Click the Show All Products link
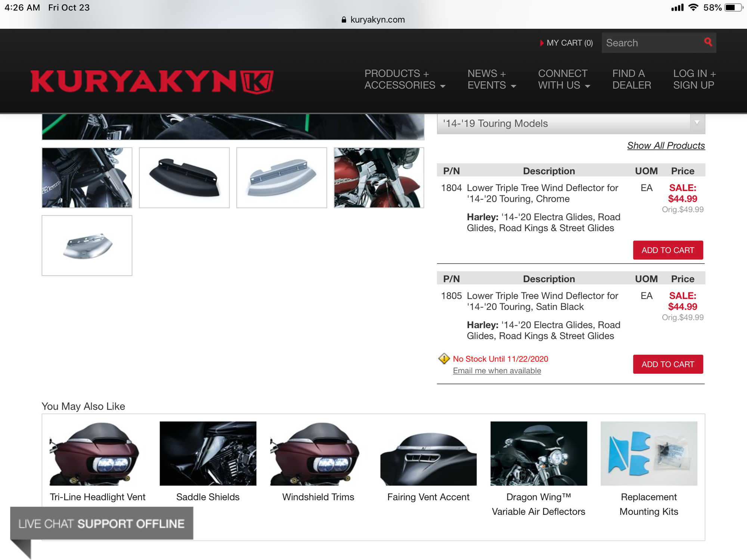Viewport: 747px width, 560px height. coord(666,146)
